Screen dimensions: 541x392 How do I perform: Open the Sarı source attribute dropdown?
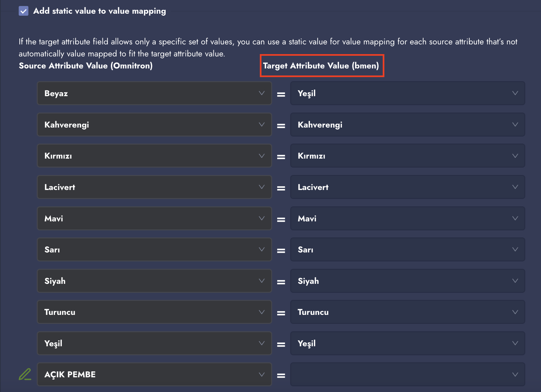pos(154,249)
